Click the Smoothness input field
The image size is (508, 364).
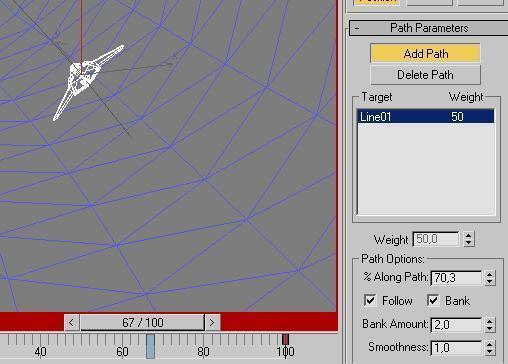pos(456,348)
